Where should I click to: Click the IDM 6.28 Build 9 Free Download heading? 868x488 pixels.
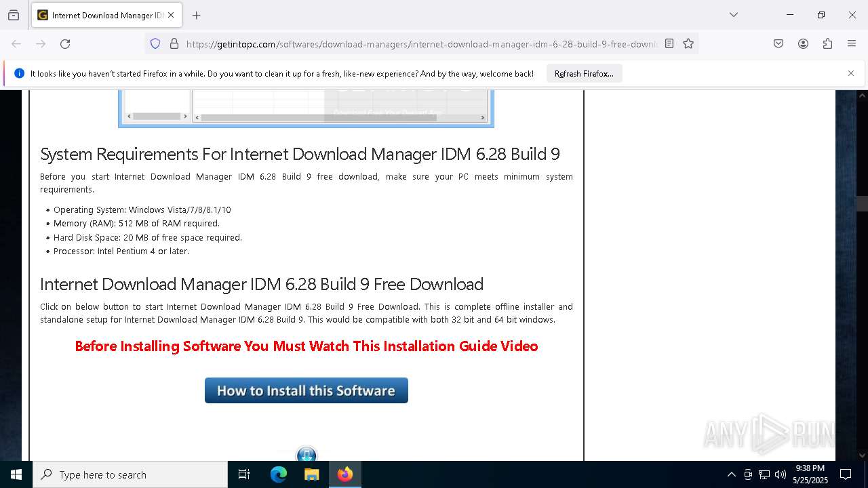(262, 284)
